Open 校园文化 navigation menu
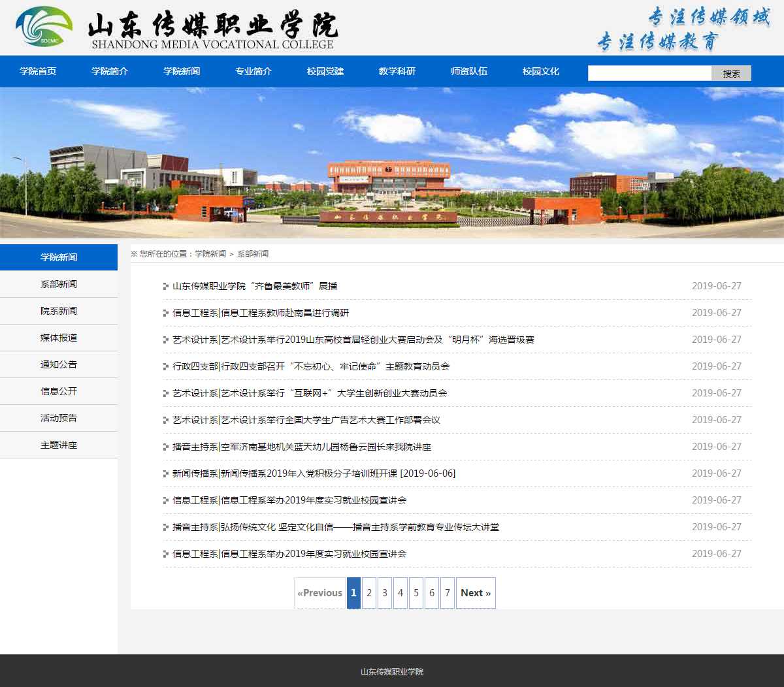 click(x=541, y=71)
